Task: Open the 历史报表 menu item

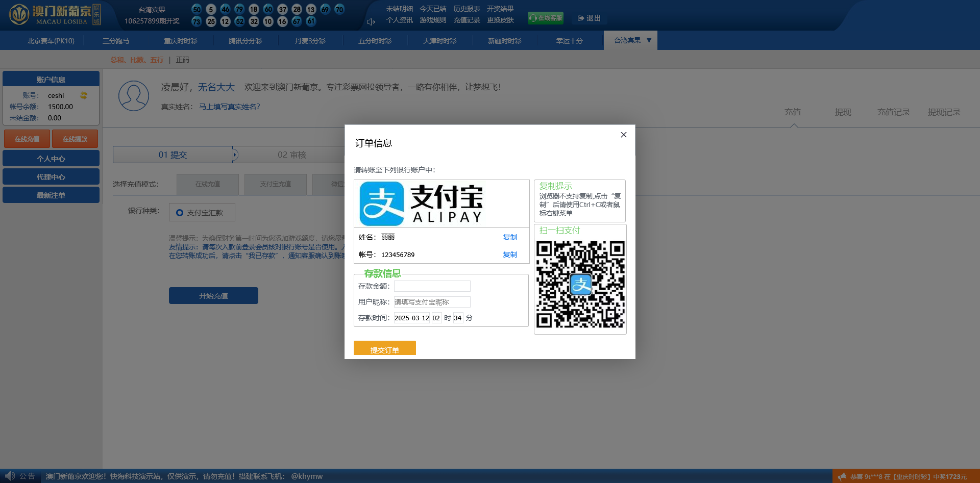Action: pos(467,8)
